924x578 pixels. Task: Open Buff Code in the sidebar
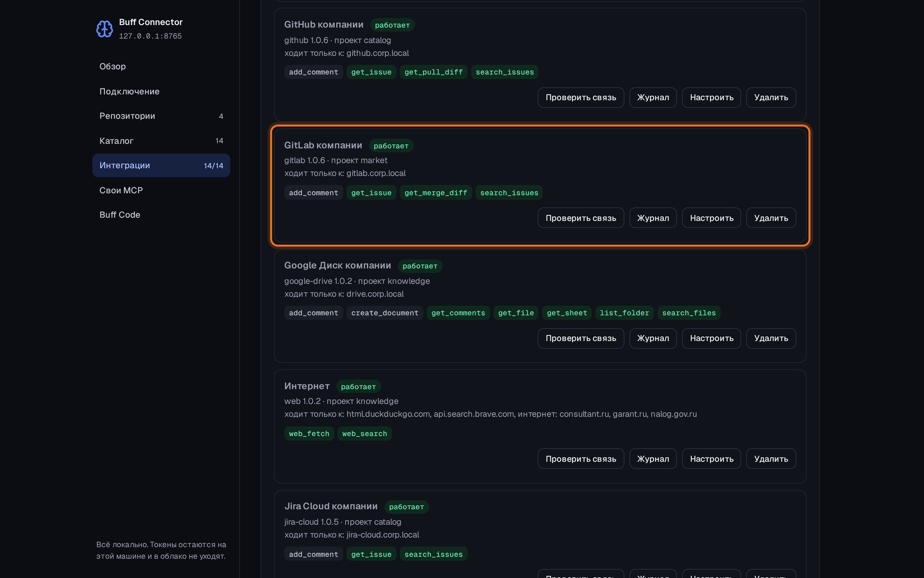point(161,215)
